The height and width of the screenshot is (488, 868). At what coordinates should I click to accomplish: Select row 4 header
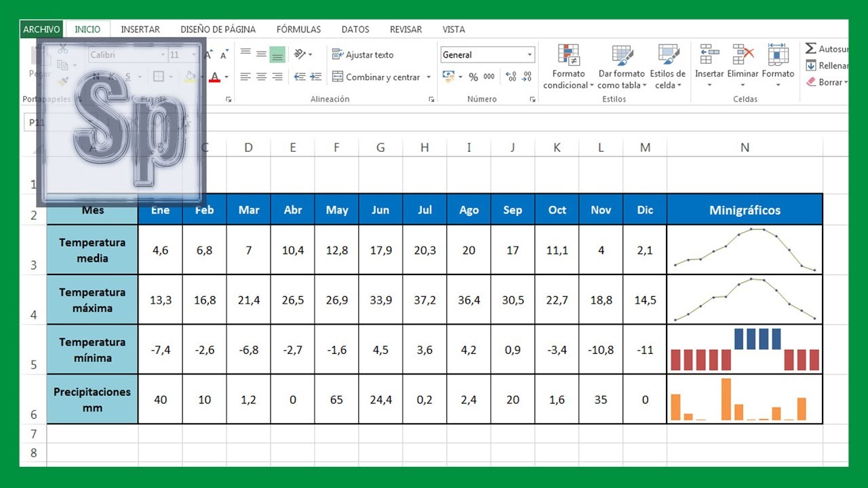33,300
